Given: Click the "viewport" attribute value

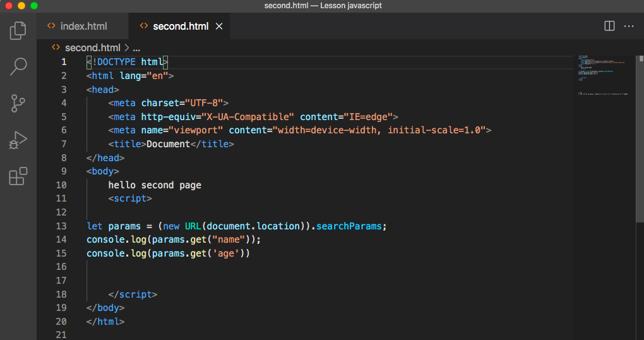Looking at the screenshot, I should [x=196, y=130].
